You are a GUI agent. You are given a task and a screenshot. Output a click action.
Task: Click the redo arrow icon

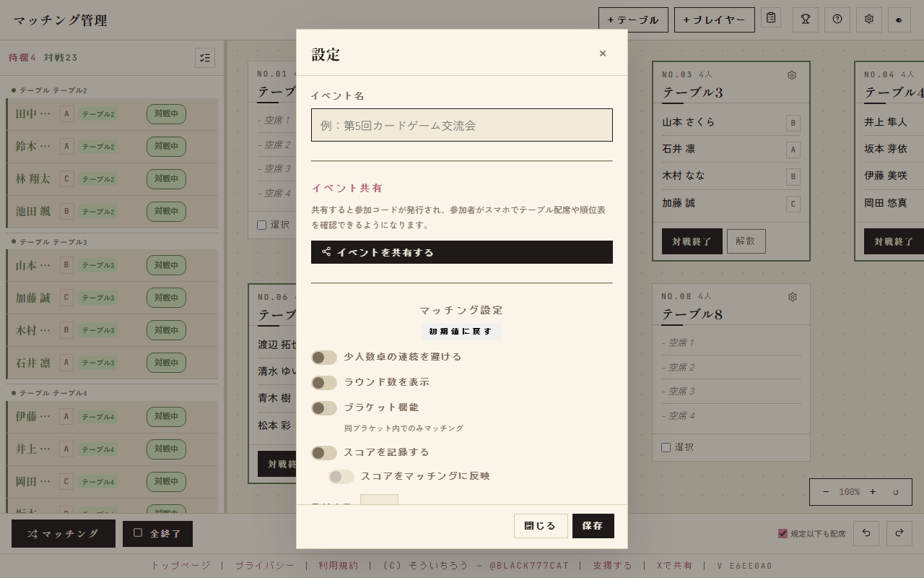tap(899, 533)
